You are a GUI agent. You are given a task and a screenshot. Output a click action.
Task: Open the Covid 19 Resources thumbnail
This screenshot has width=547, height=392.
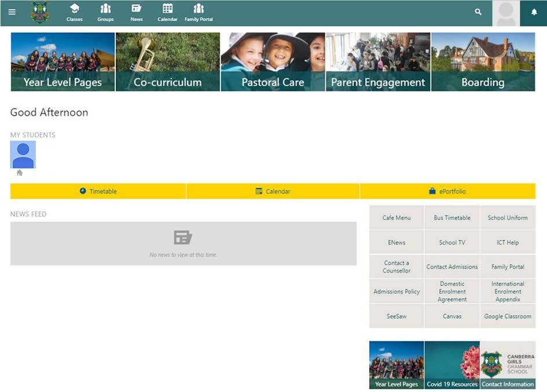[x=452, y=365]
